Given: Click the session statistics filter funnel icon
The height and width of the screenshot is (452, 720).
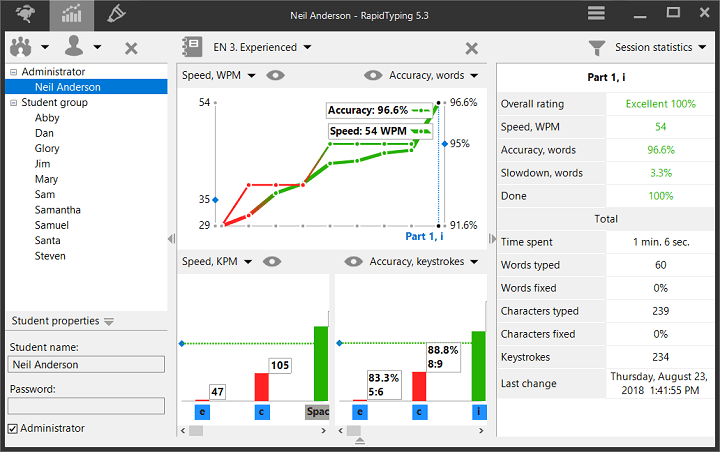Looking at the screenshot, I should (x=597, y=47).
